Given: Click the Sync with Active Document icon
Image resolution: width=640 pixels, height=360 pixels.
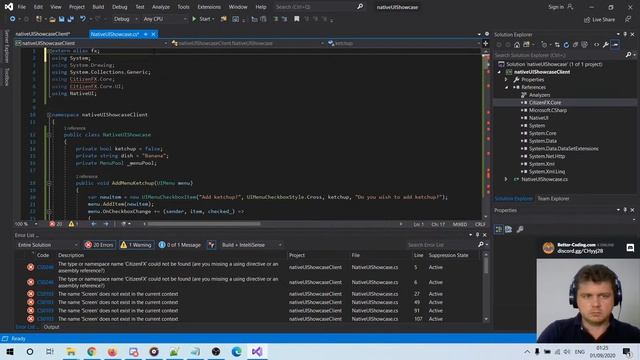Looking at the screenshot, I should click(557, 45).
